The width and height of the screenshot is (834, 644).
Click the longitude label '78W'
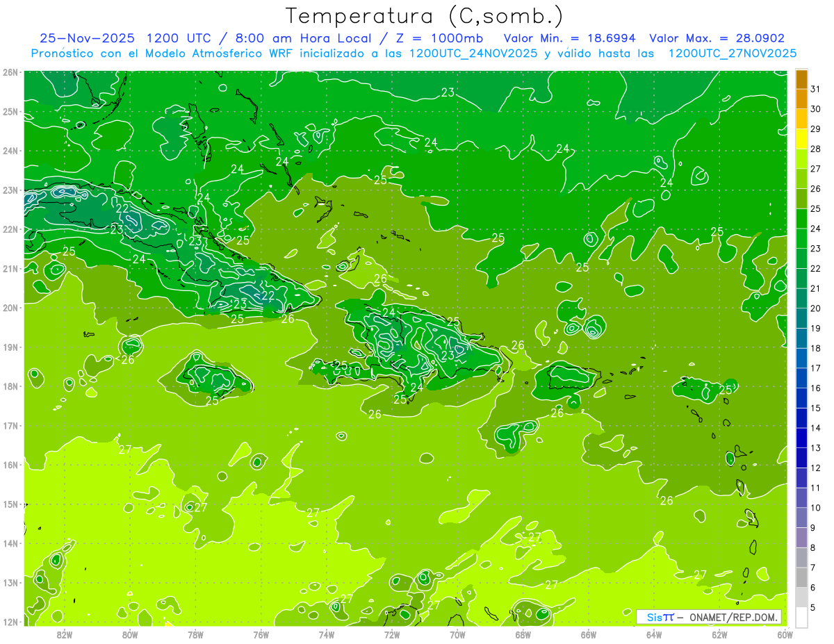tap(195, 634)
